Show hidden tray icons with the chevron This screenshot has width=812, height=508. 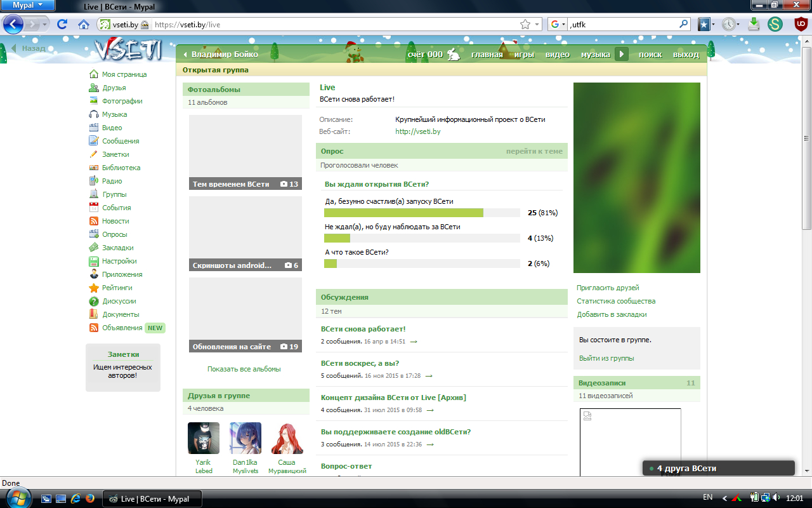click(x=725, y=497)
